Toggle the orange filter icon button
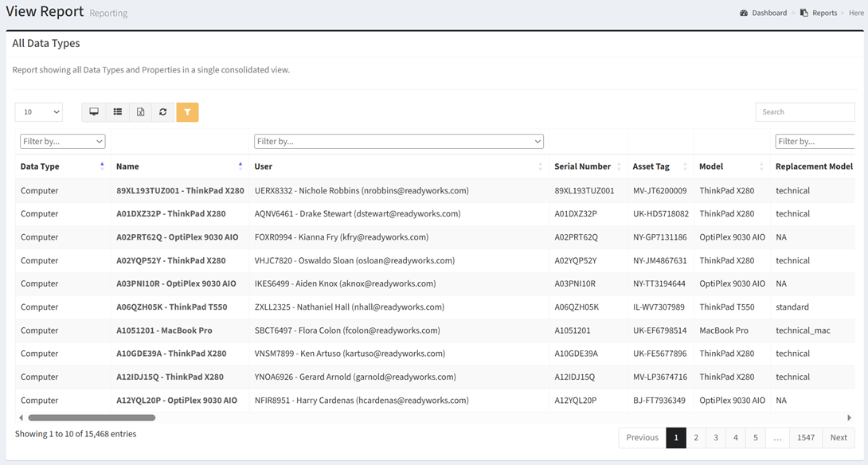The height and width of the screenshot is (465, 868). pos(187,112)
